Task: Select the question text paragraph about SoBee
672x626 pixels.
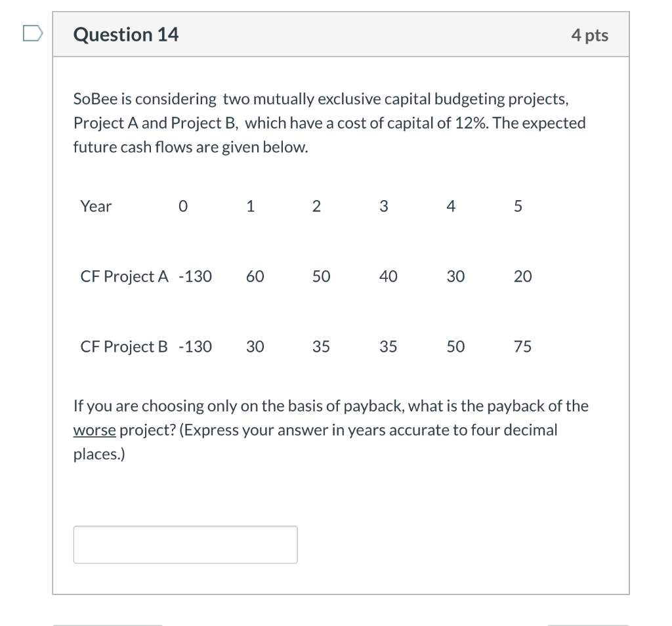Action: click(x=328, y=123)
